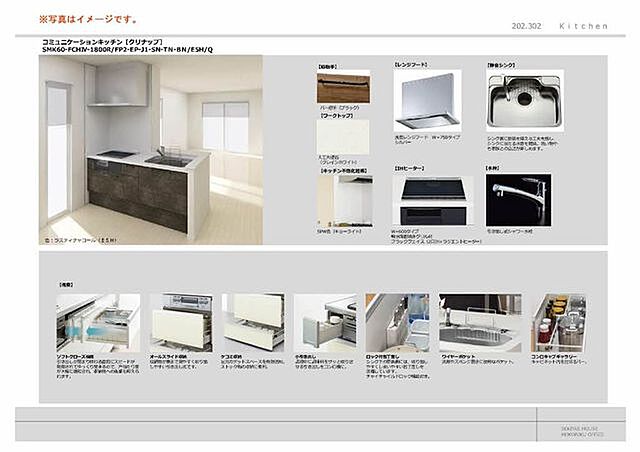Select the black bar handle sample

pyautogui.click(x=343, y=86)
